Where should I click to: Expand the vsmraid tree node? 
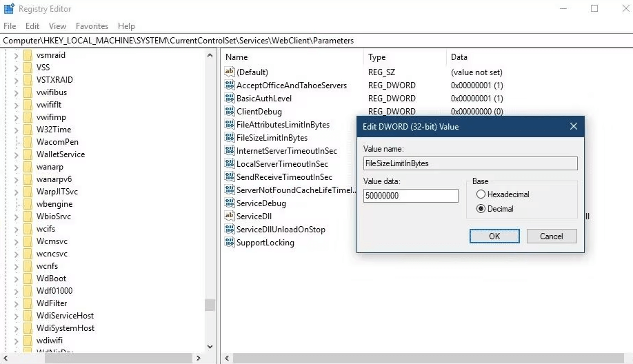(x=17, y=55)
